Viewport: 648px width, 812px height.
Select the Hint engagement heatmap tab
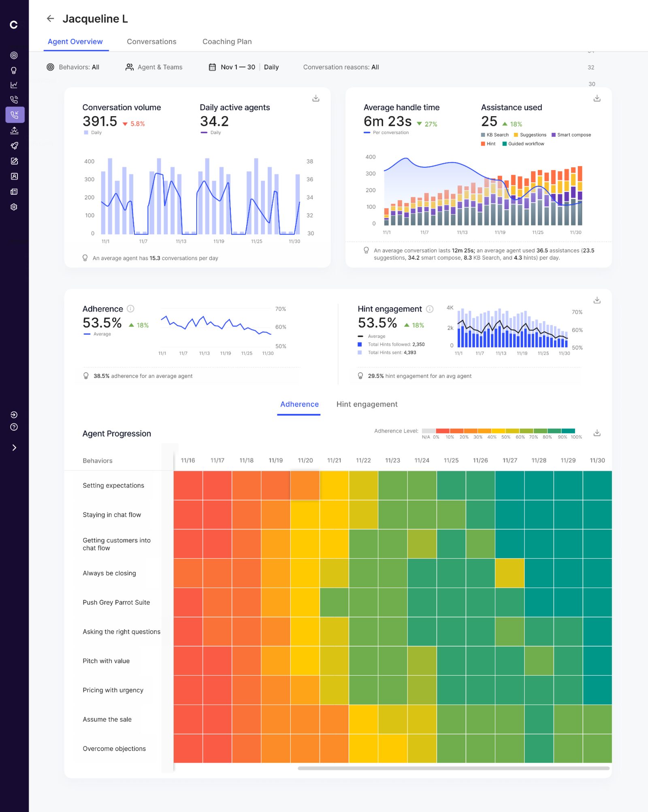367,405
